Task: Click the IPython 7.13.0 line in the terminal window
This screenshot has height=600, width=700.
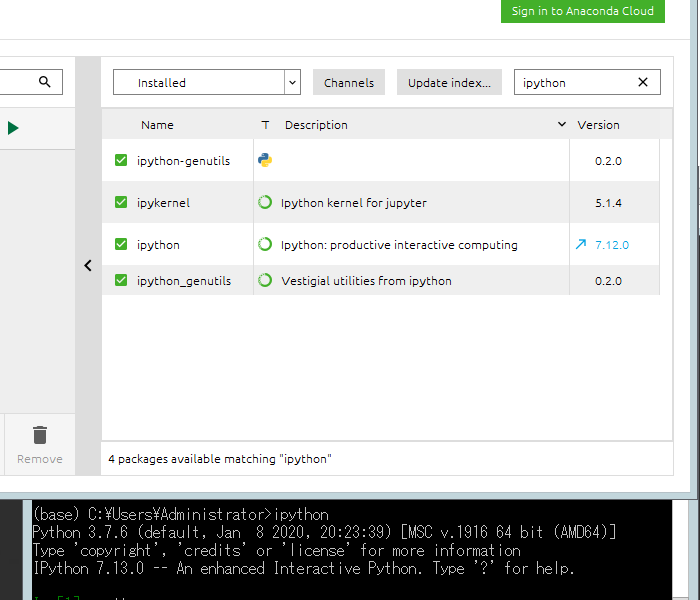Action: (x=304, y=568)
